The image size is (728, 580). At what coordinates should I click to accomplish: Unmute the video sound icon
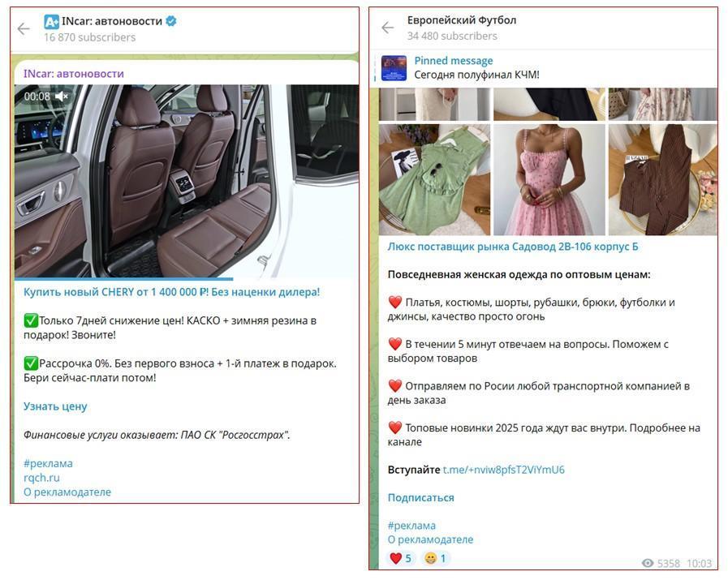pyautogui.click(x=62, y=97)
